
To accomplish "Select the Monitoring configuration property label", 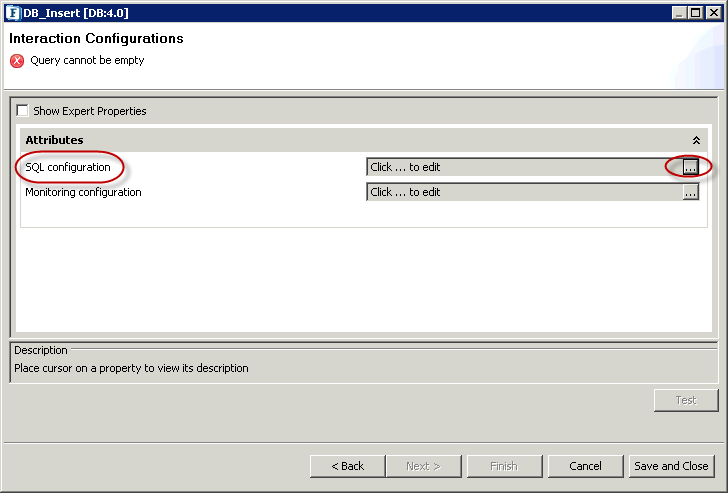I will tap(83, 192).
